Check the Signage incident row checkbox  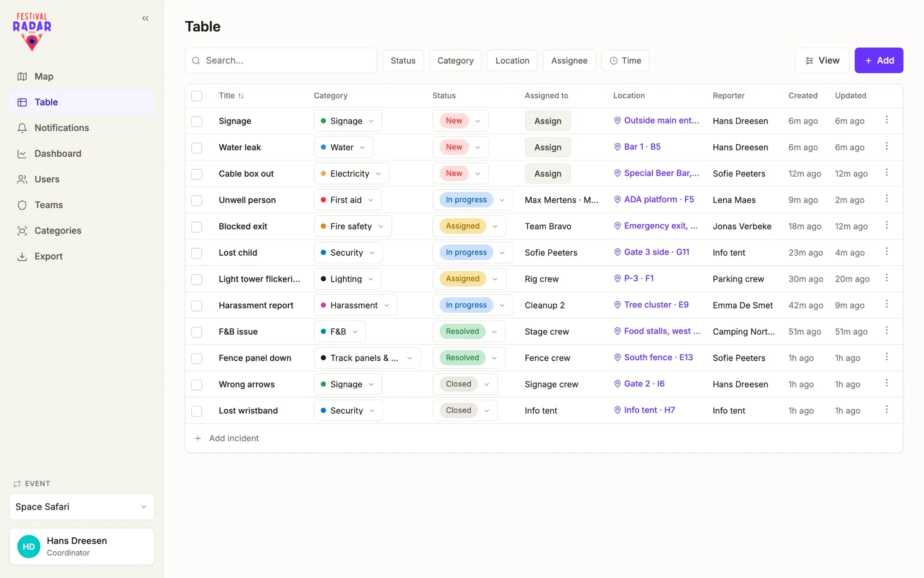[197, 121]
